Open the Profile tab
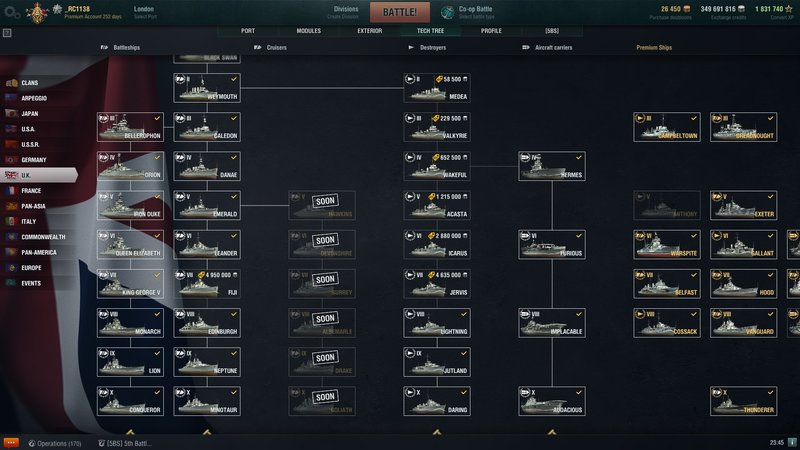The image size is (800, 450). pyautogui.click(x=491, y=31)
